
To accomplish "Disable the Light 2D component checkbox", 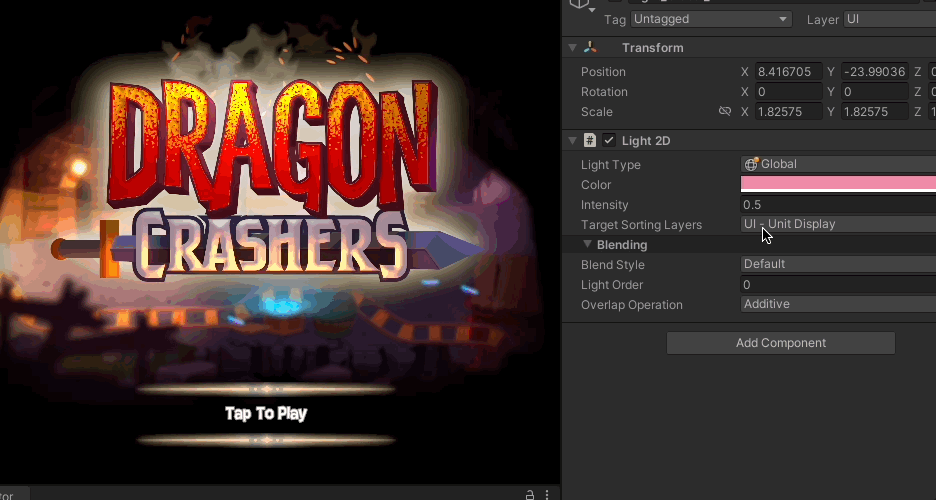I will coord(608,140).
